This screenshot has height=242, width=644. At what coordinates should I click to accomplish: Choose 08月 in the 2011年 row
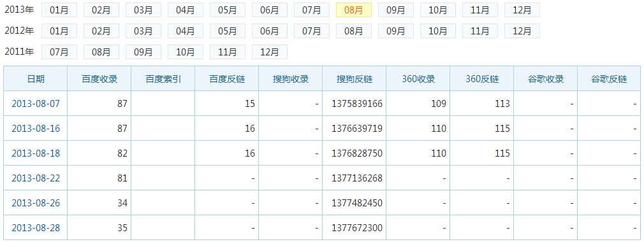tap(101, 52)
